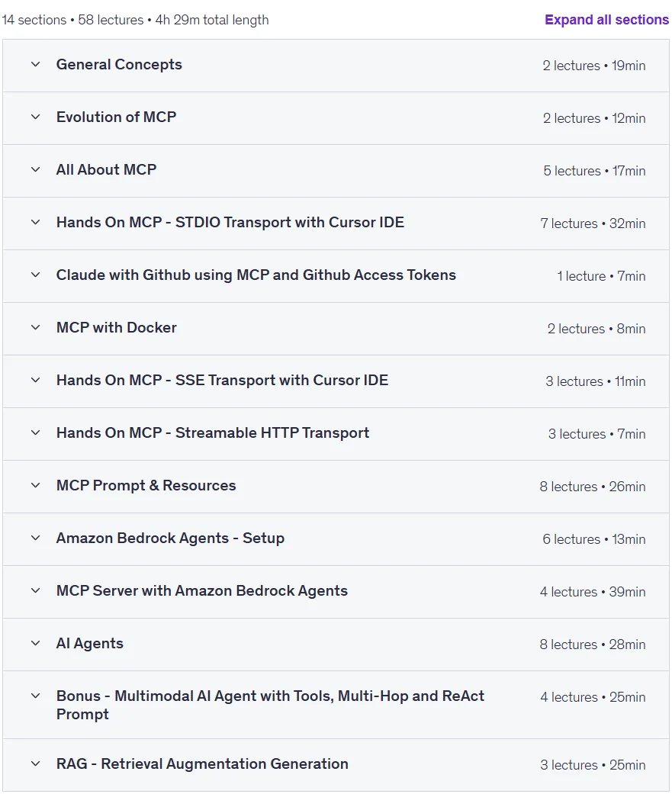Open the RAG Retrieval Augmentation Generation title
The height and width of the screenshot is (794, 672).
[202, 763]
